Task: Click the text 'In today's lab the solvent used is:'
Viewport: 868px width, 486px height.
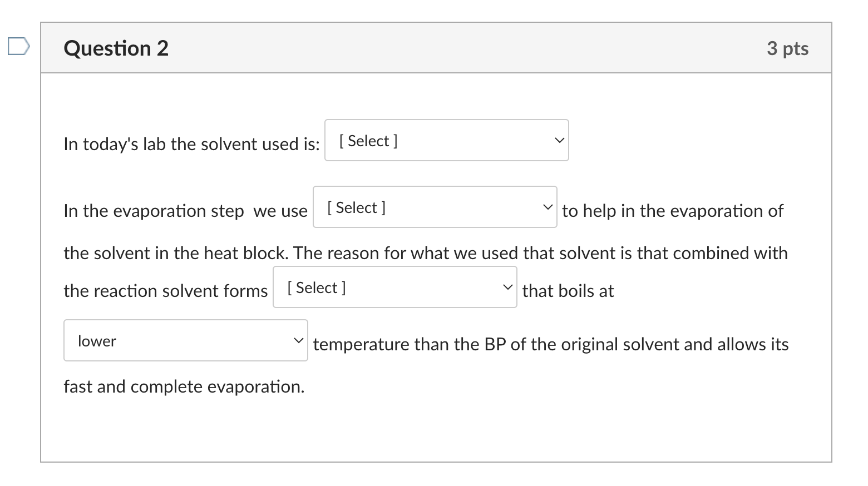Action: coord(191,144)
